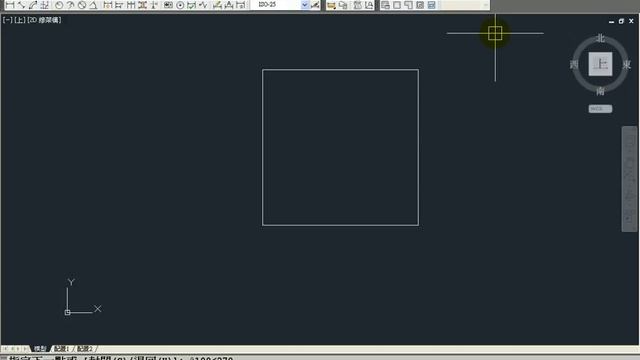640x360 pixels.
Task: Select the Radius dimension tool
Action: (59, 5)
